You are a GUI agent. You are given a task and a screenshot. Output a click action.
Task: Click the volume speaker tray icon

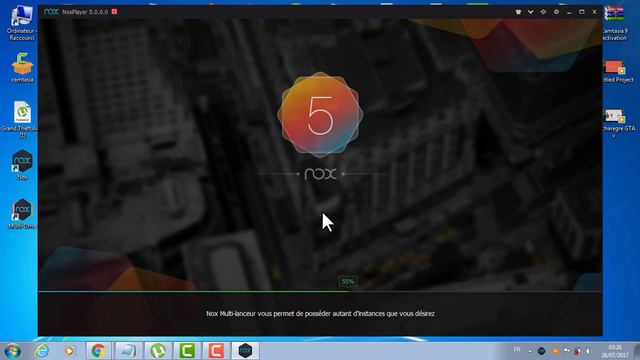[x=589, y=351]
